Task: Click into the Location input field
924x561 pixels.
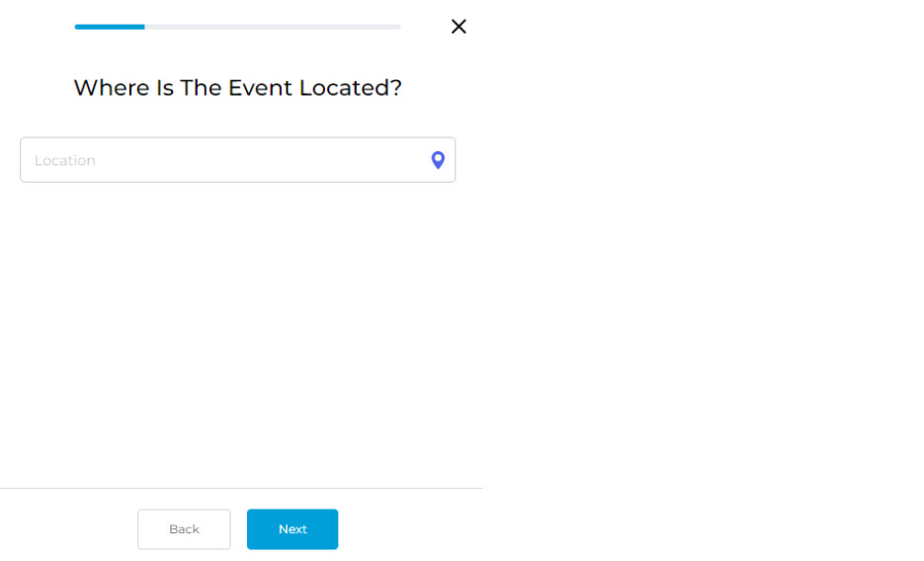Action: [x=222, y=160]
